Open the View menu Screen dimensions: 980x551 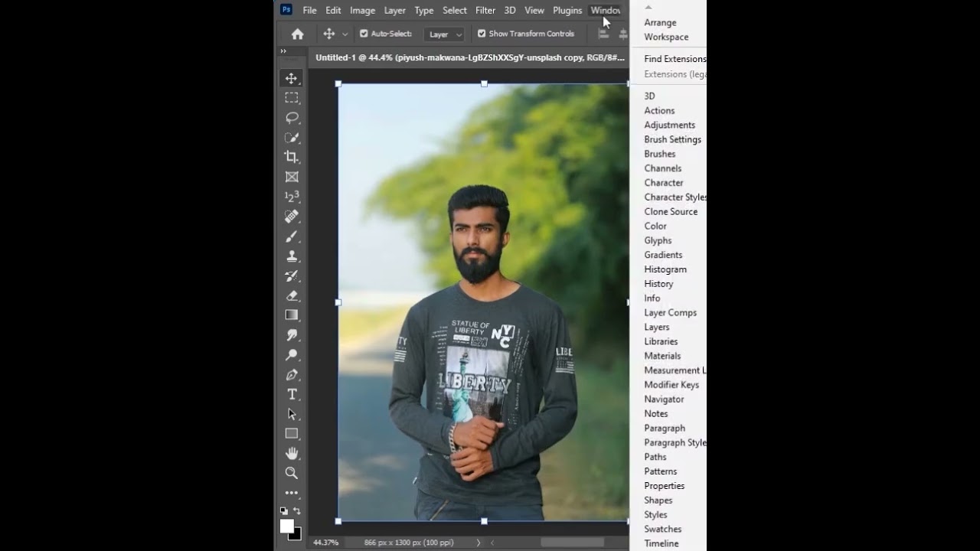pos(534,10)
